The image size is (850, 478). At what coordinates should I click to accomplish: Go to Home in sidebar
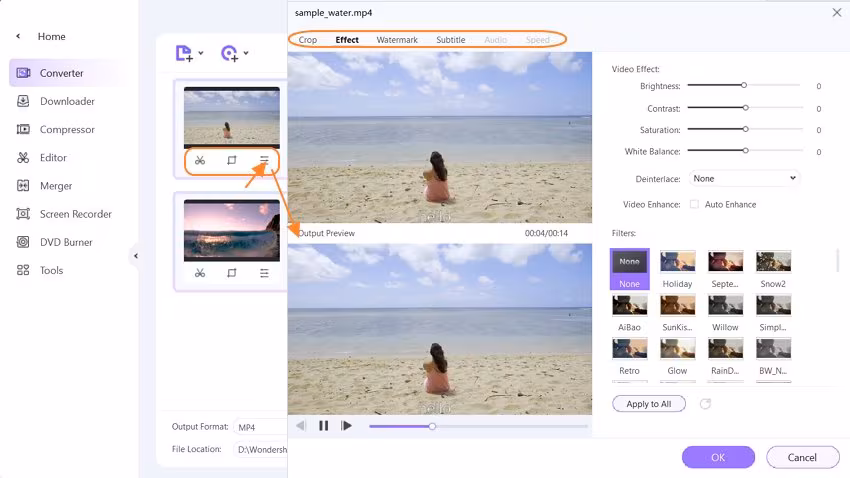tap(51, 36)
